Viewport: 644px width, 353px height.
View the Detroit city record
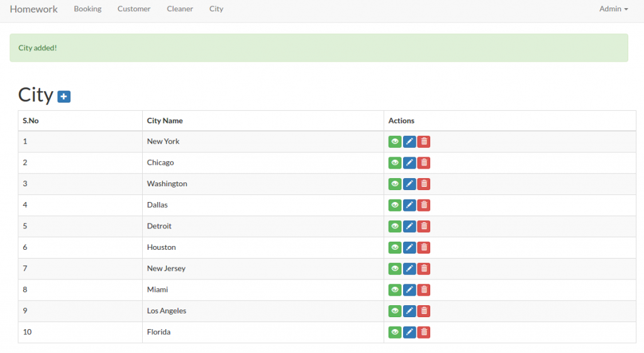click(395, 227)
